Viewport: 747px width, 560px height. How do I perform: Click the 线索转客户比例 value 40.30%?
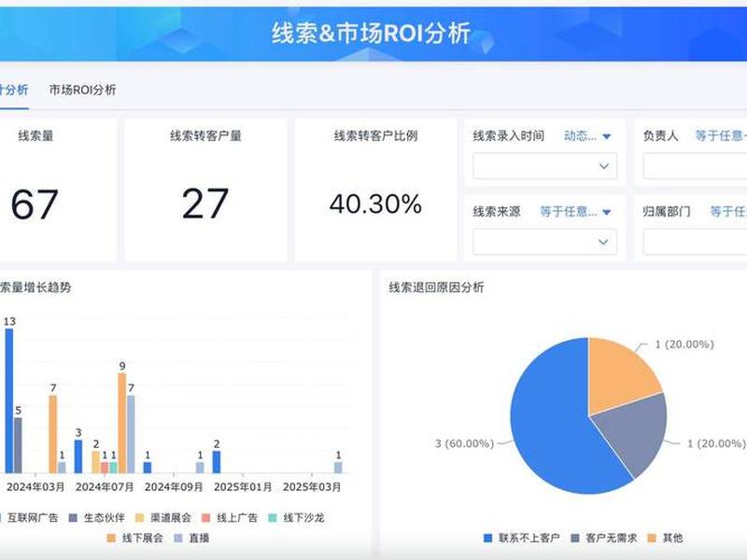375,203
